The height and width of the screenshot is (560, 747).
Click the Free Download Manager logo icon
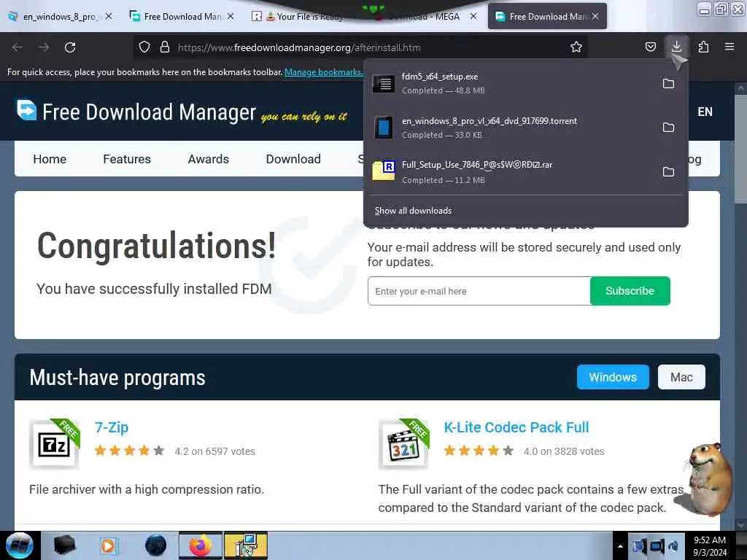(27, 110)
